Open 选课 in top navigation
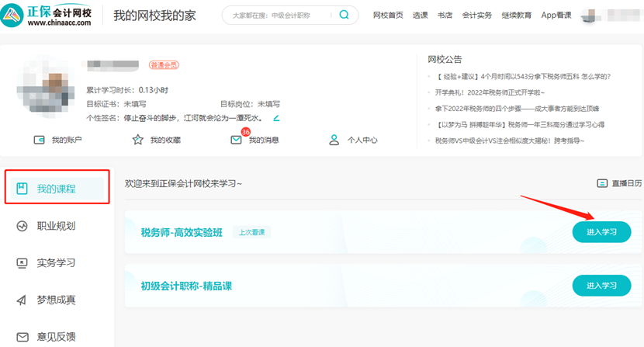Screen dimensions: 644x347 tap(421, 16)
